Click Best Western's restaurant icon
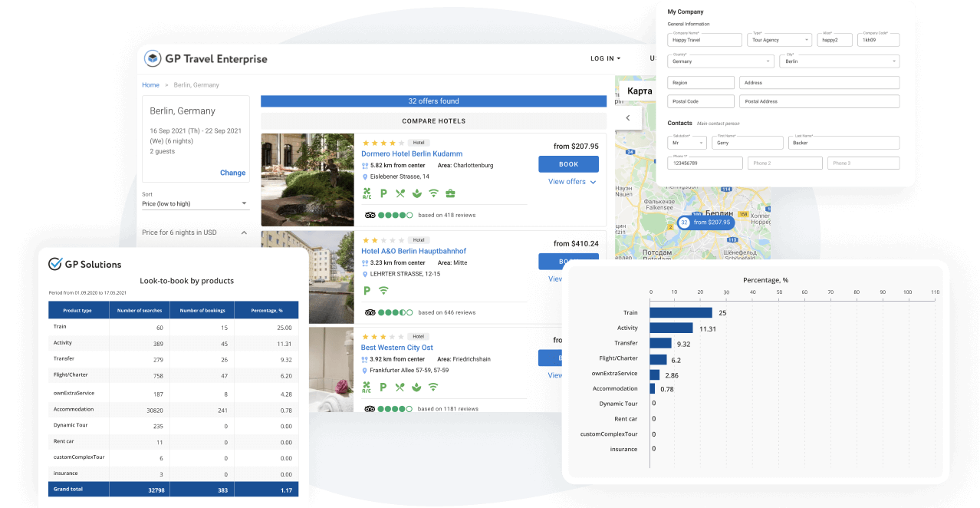 click(x=400, y=388)
